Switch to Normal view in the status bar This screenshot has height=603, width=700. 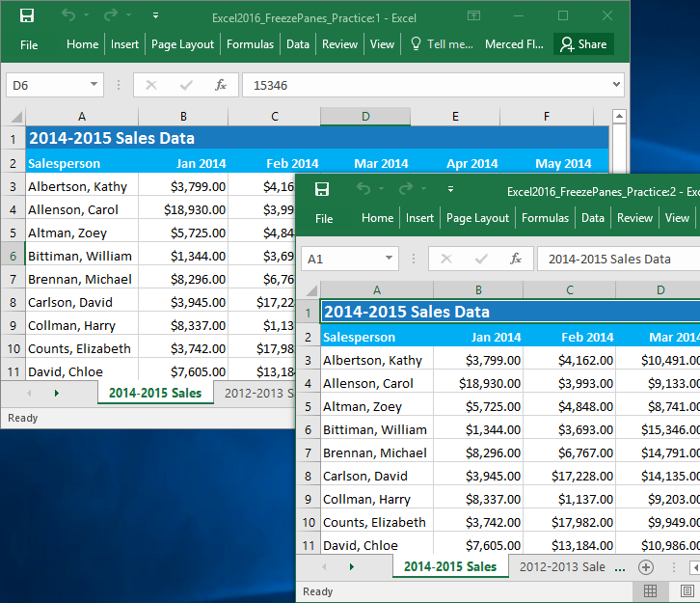(x=651, y=591)
